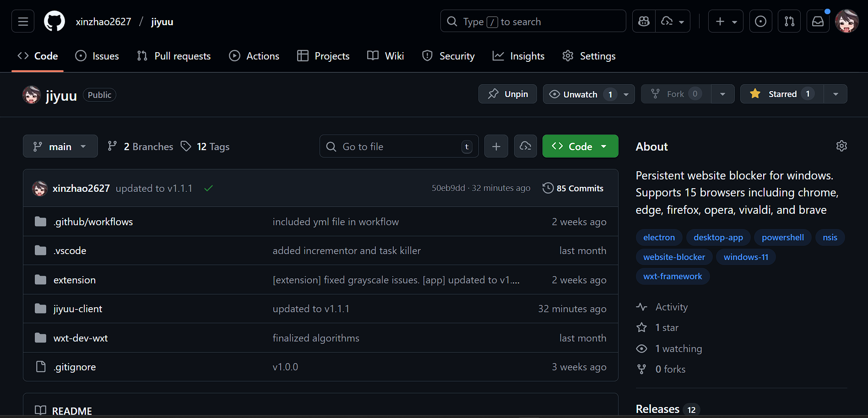The height and width of the screenshot is (418, 868).
Task: View the 85 Commits history
Action: pos(573,188)
